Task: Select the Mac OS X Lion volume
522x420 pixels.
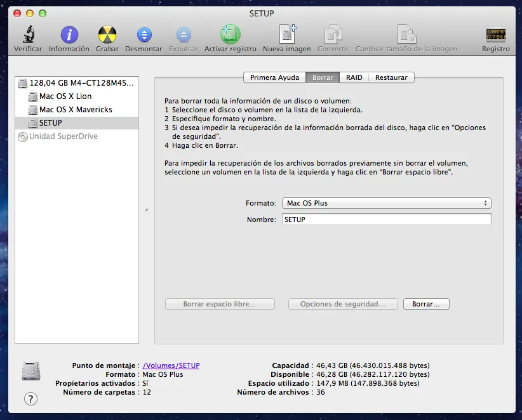Action: click(77, 96)
